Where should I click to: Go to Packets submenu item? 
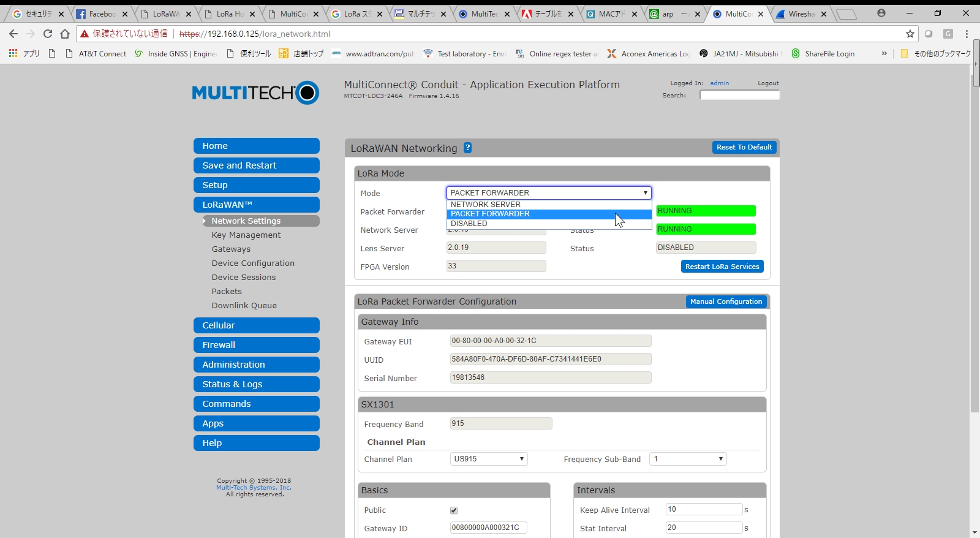pos(227,292)
